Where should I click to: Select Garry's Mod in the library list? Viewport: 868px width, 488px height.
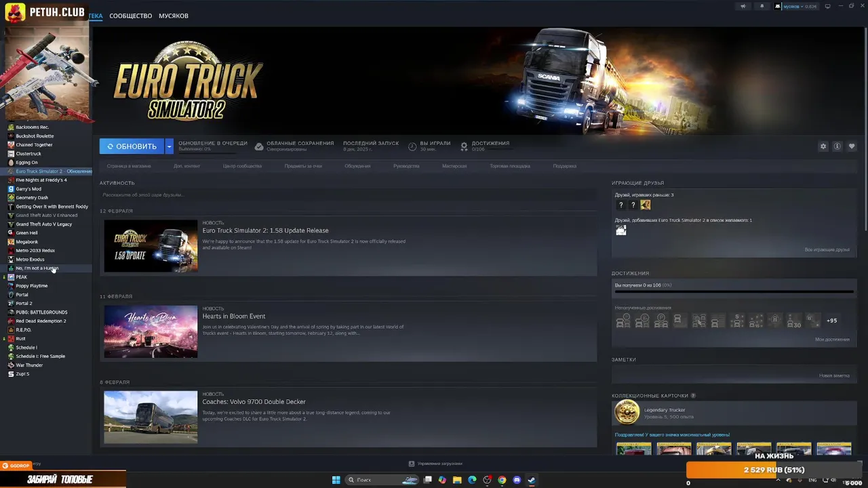[x=28, y=189]
